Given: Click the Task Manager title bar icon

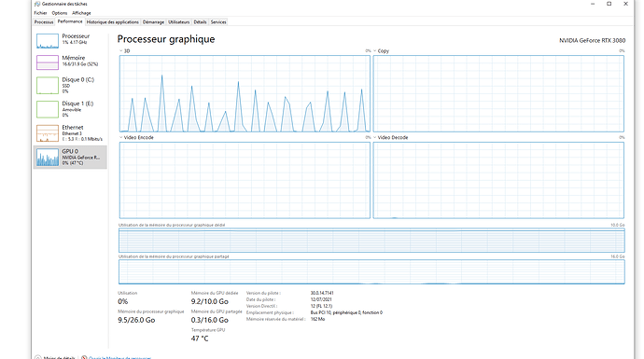Looking at the screenshot, I should point(37,4).
